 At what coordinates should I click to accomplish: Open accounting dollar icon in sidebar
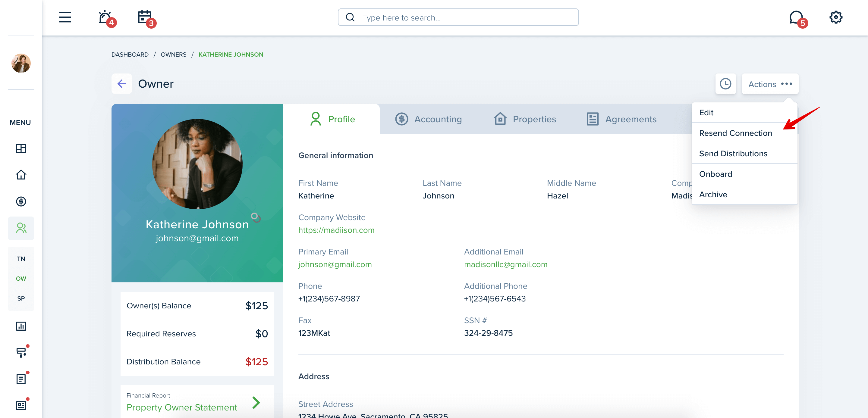coord(21,201)
